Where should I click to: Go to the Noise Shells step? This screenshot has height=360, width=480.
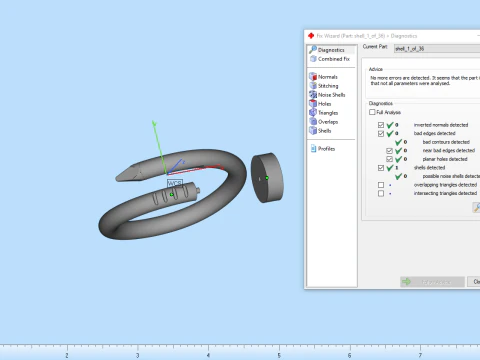tap(327, 95)
